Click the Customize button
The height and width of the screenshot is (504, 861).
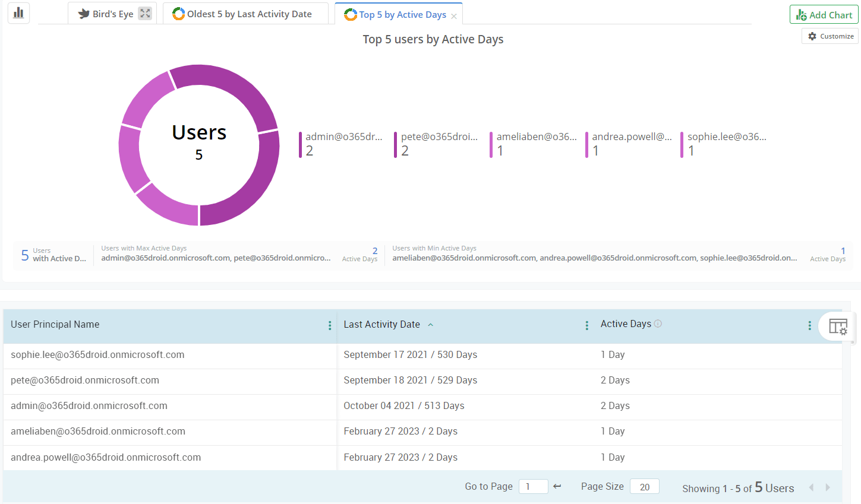pos(830,36)
